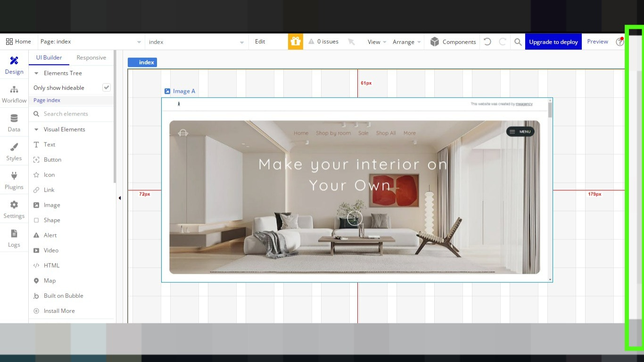Click the search magnifier icon in toolbar
The width and height of the screenshot is (644, 362).
[x=518, y=42]
